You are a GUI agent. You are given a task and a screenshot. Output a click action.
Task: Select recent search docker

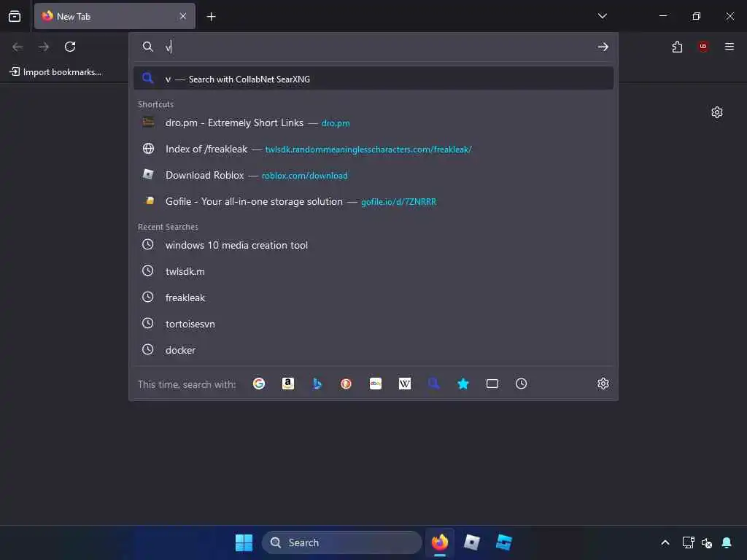coord(373,350)
